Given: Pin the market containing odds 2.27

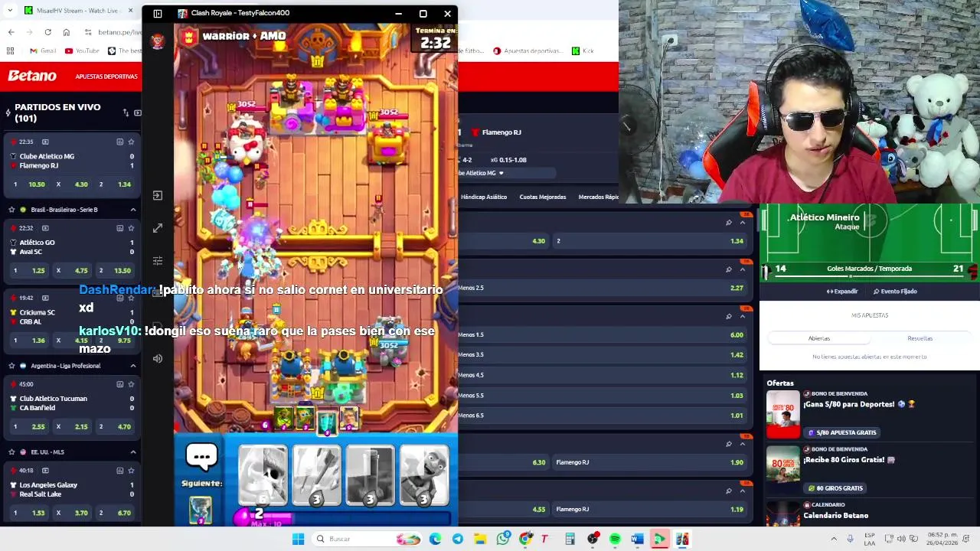Looking at the screenshot, I should point(729,269).
